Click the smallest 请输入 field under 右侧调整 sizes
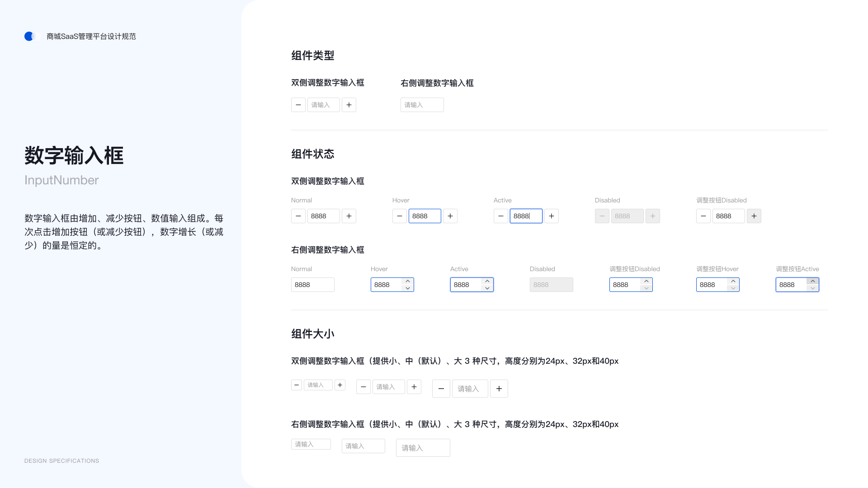 pyautogui.click(x=311, y=444)
